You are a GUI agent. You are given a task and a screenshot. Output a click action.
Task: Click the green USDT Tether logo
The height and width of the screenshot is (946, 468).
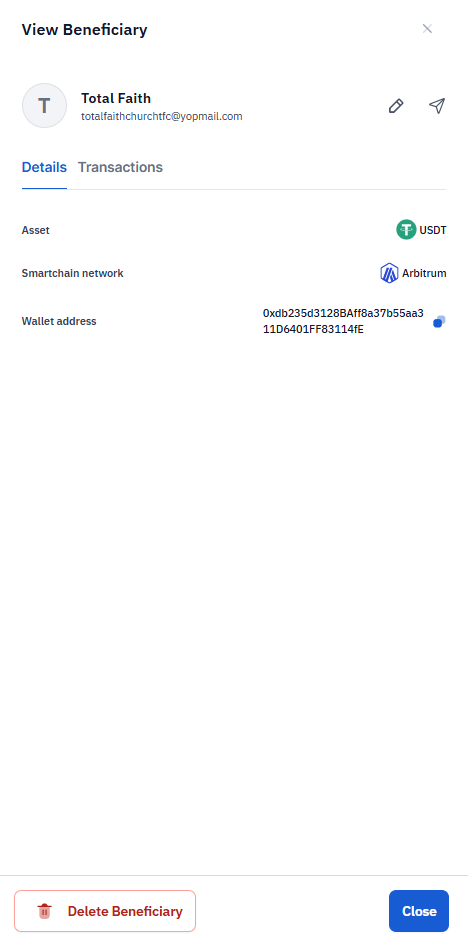click(406, 230)
